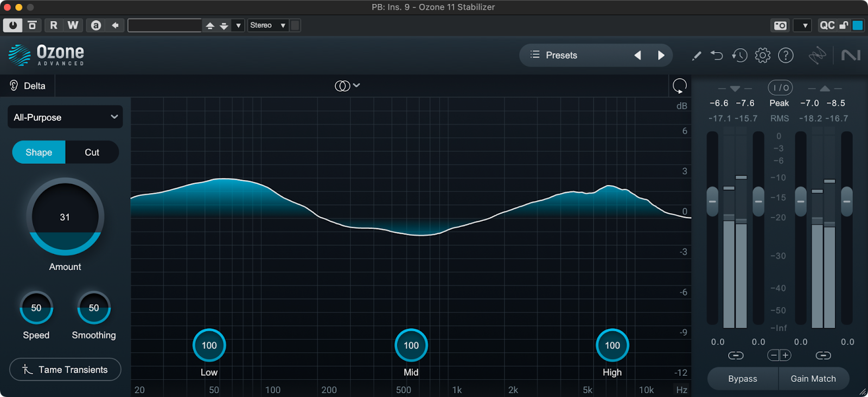Open the All-Purpose mode dropdown
This screenshot has height=397, width=868.
coord(65,117)
